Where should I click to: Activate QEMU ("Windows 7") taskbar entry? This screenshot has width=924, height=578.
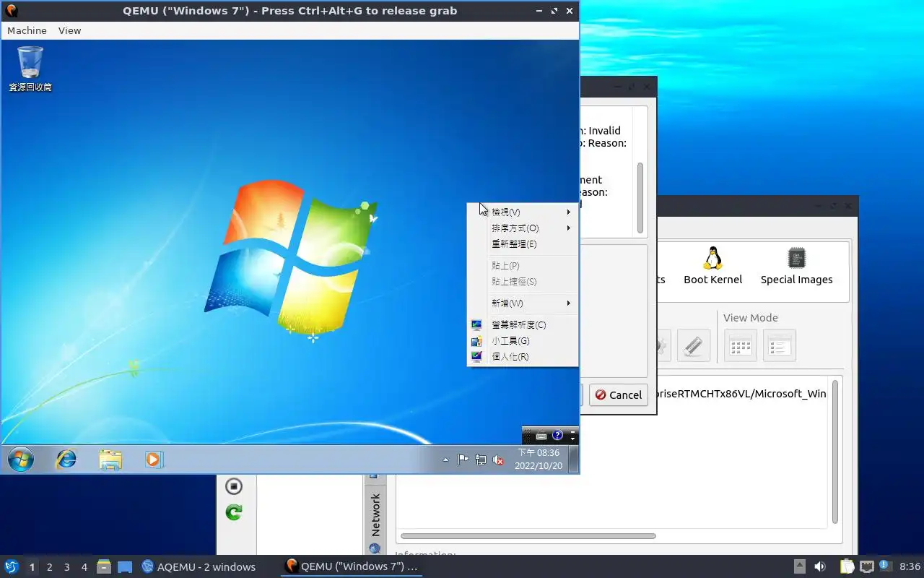point(352,567)
